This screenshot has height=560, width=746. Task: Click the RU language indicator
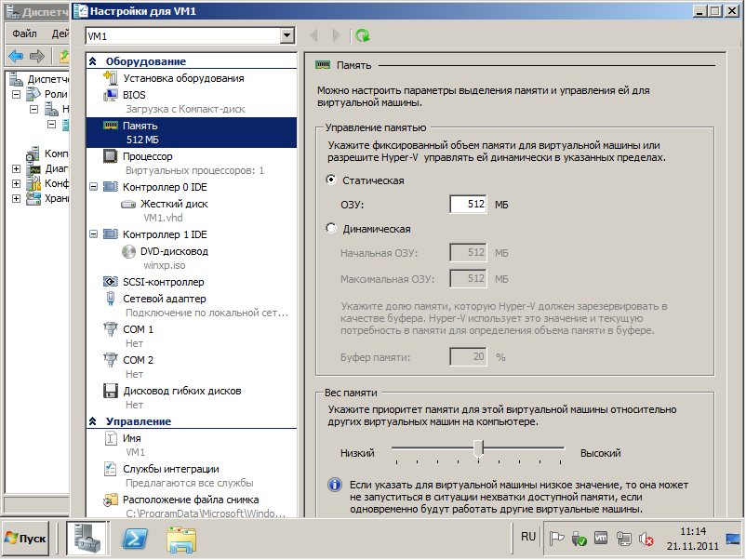pos(528,537)
